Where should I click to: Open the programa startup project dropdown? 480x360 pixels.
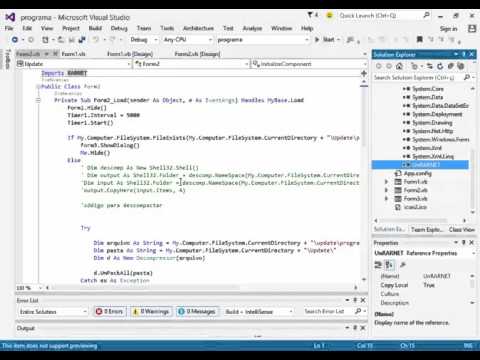[x=263, y=40]
